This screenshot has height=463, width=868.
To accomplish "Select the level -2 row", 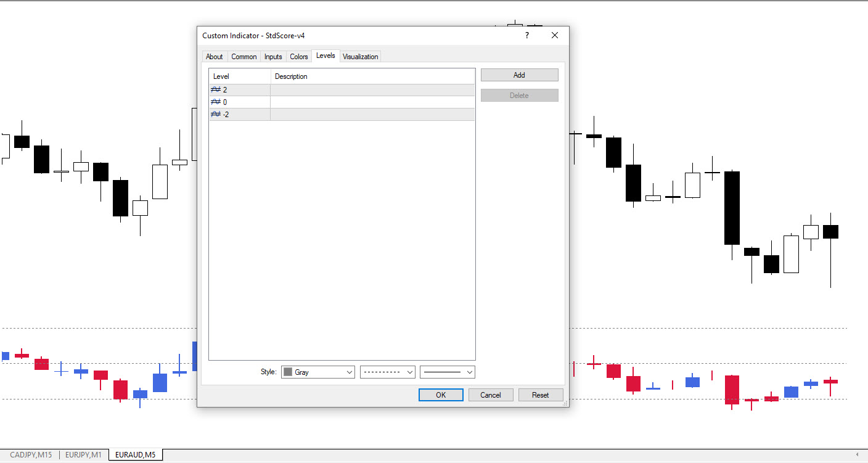I will pyautogui.click(x=342, y=115).
